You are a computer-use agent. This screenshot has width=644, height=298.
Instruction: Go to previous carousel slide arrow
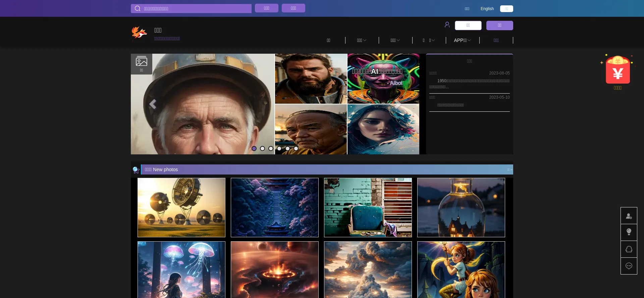(153, 104)
